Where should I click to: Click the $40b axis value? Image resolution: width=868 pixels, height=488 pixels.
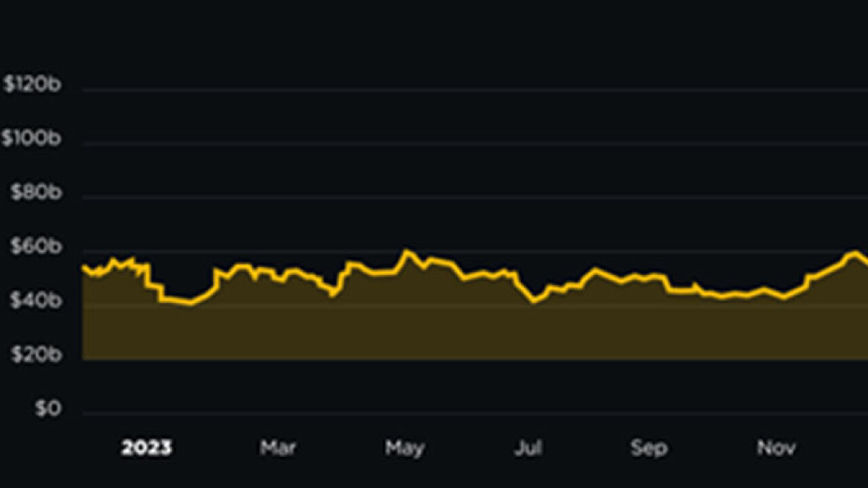coord(35,300)
